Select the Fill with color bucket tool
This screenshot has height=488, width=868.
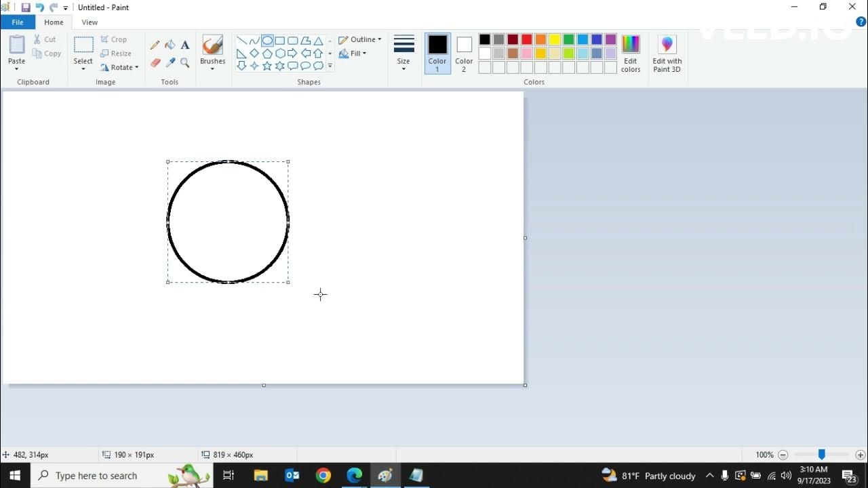pos(170,45)
